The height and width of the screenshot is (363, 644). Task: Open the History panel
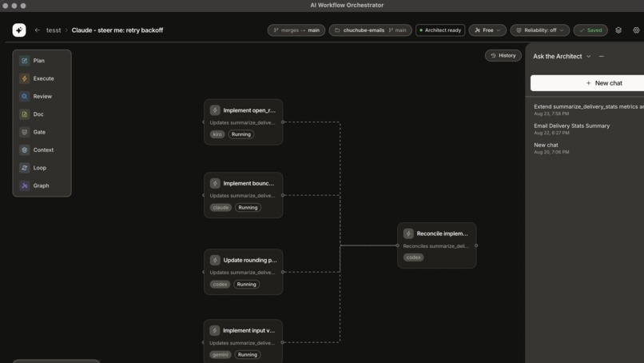pyautogui.click(x=503, y=55)
